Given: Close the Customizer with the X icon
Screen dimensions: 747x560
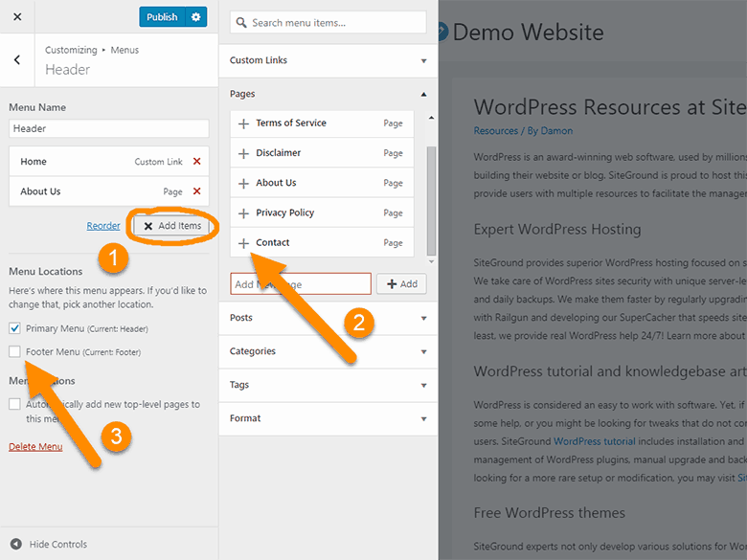Looking at the screenshot, I should point(17,16).
